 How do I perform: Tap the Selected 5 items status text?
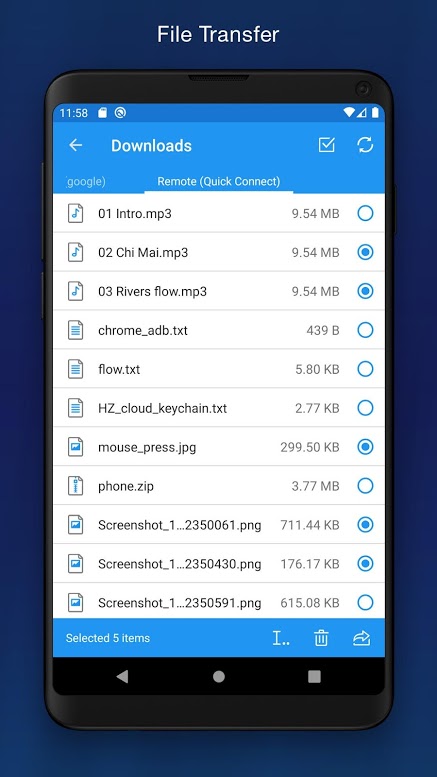[x=108, y=638]
